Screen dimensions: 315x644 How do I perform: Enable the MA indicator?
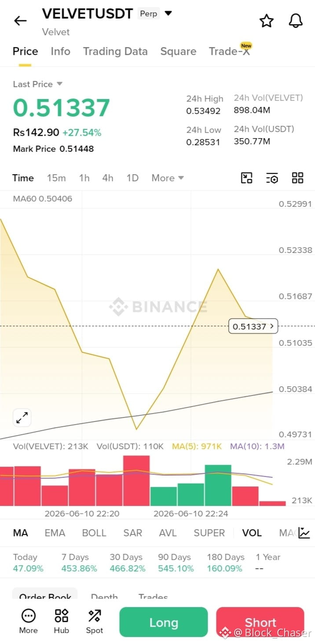(x=20, y=533)
